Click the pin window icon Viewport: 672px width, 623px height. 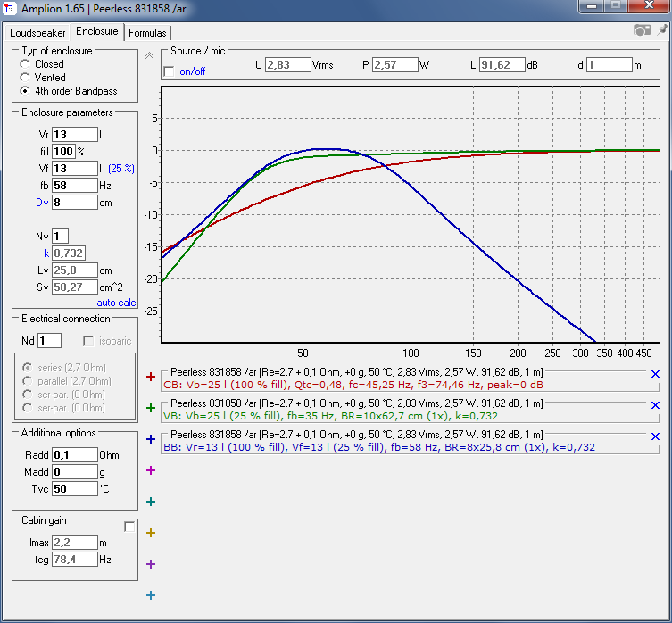pos(662,29)
